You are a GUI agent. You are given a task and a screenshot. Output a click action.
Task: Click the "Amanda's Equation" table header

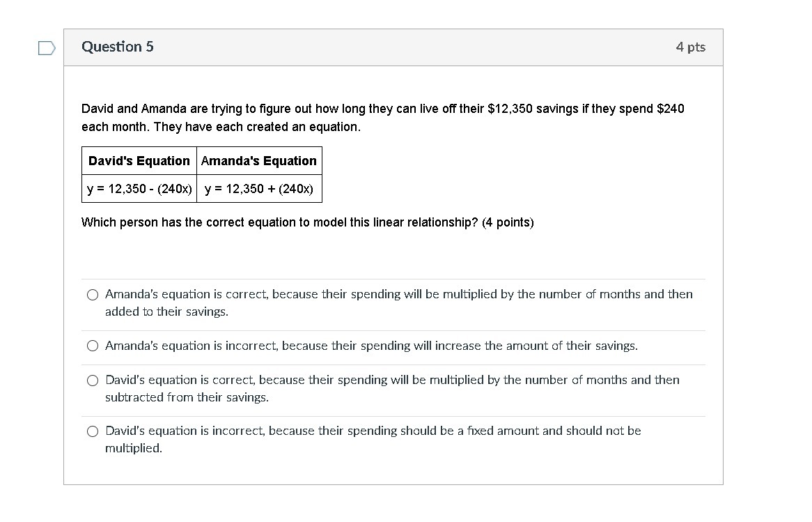(x=259, y=161)
